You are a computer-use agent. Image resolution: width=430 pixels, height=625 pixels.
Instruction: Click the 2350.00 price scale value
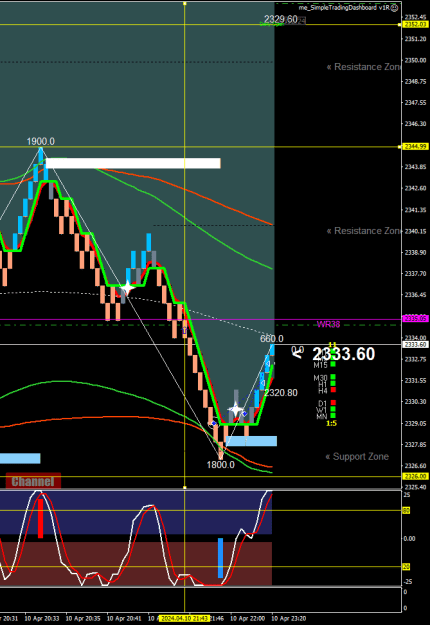pyautogui.click(x=415, y=60)
